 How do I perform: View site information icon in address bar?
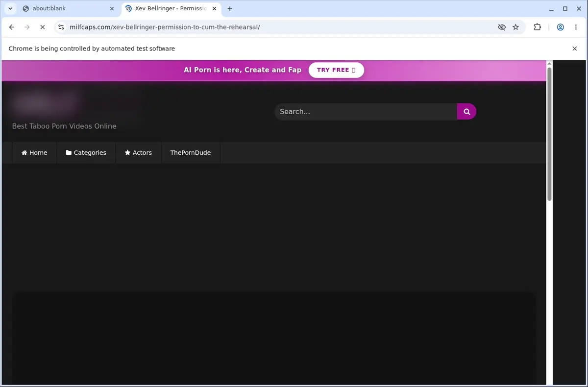61,27
